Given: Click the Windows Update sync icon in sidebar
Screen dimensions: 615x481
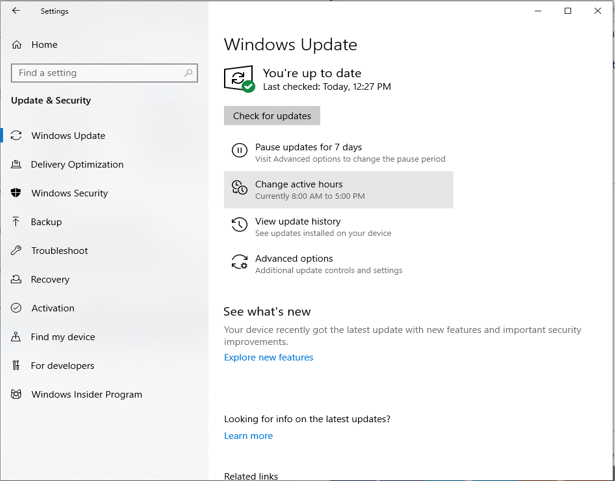Looking at the screenshot, I should pyautogui.click(x=16, y=135).
